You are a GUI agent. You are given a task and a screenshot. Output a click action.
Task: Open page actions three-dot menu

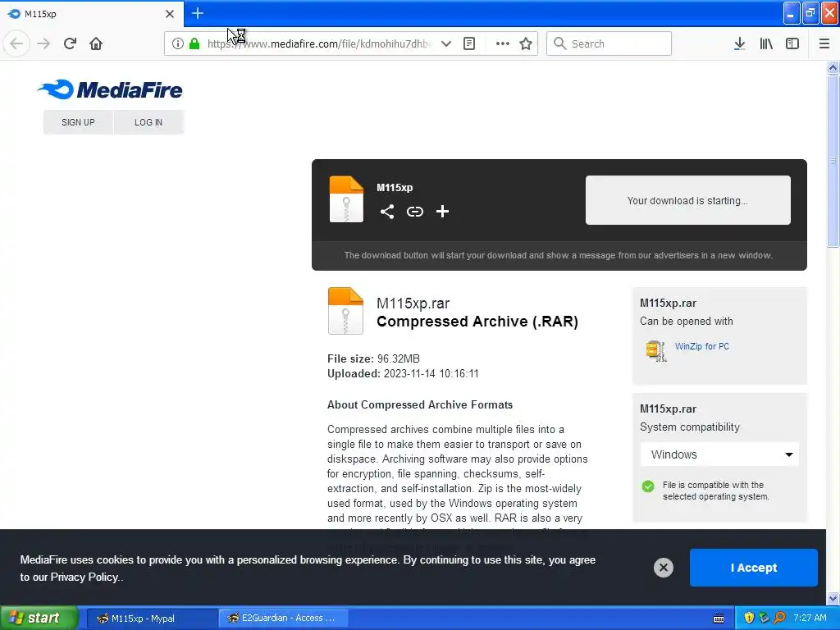click(x=503, y=43)
